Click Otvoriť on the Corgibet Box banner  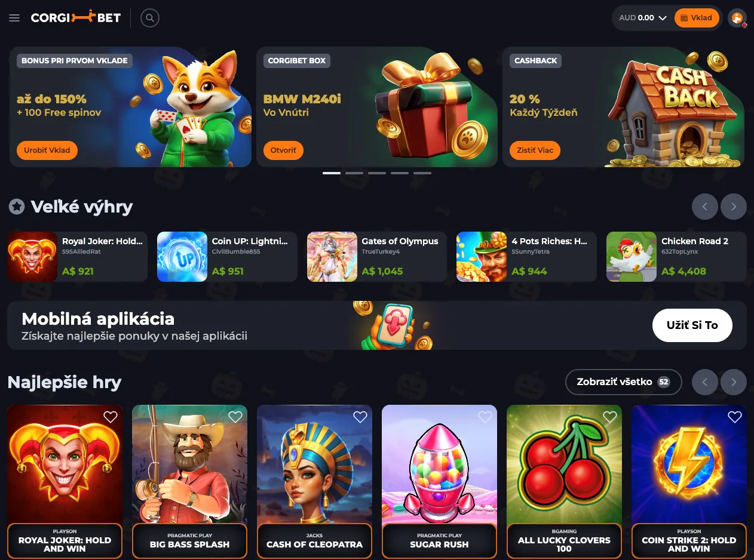tap(283, 150)
